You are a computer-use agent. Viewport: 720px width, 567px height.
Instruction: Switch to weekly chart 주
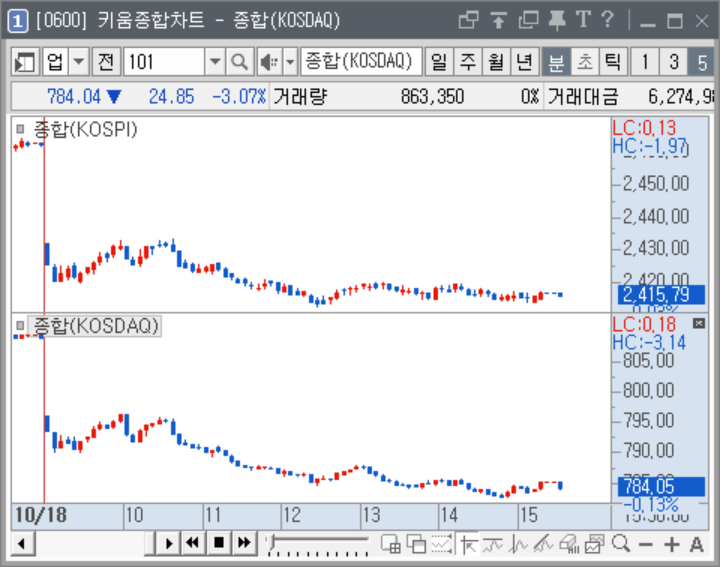(x=468, y=62)
